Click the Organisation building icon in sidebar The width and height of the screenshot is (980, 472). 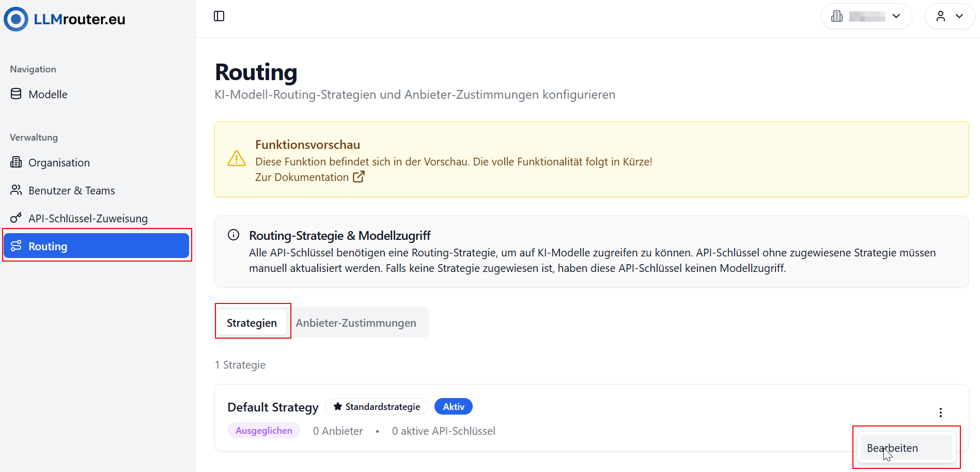point(16,162)
